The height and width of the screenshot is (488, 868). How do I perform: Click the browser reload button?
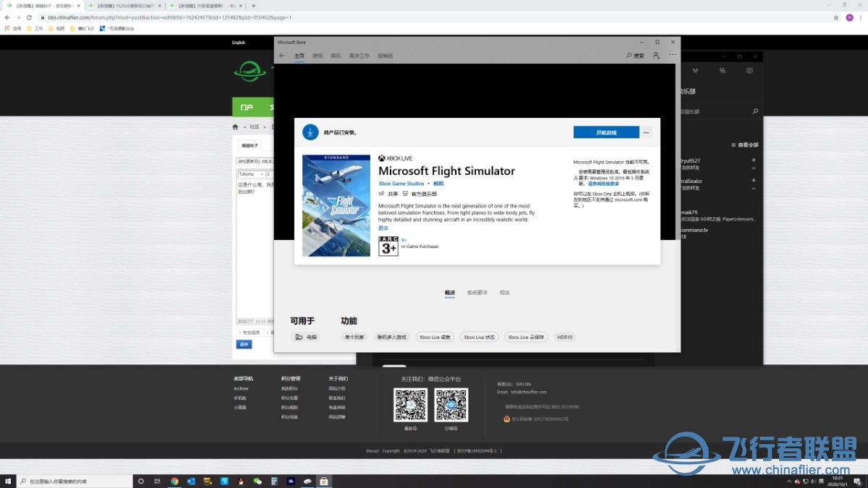point(29,17)
